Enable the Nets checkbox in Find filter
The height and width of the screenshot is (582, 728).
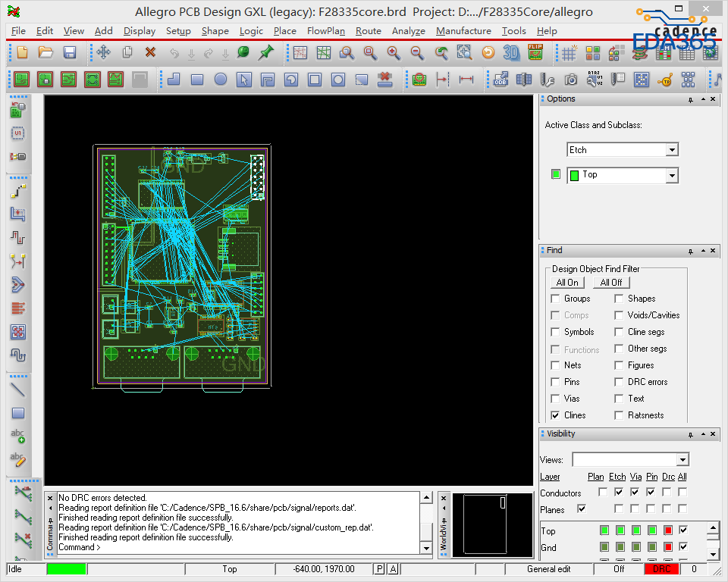(x=556, y=365)
